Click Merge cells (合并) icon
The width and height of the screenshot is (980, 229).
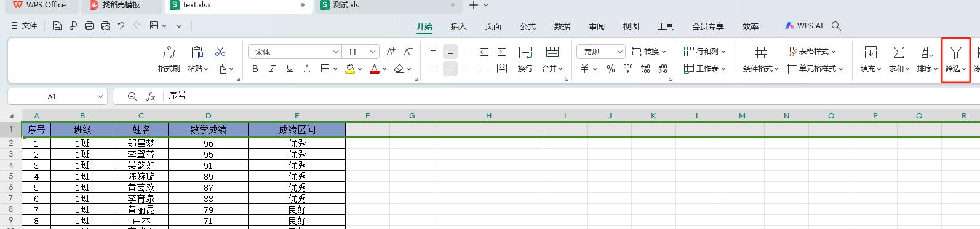pyautogui.click(x=552, y=52)
